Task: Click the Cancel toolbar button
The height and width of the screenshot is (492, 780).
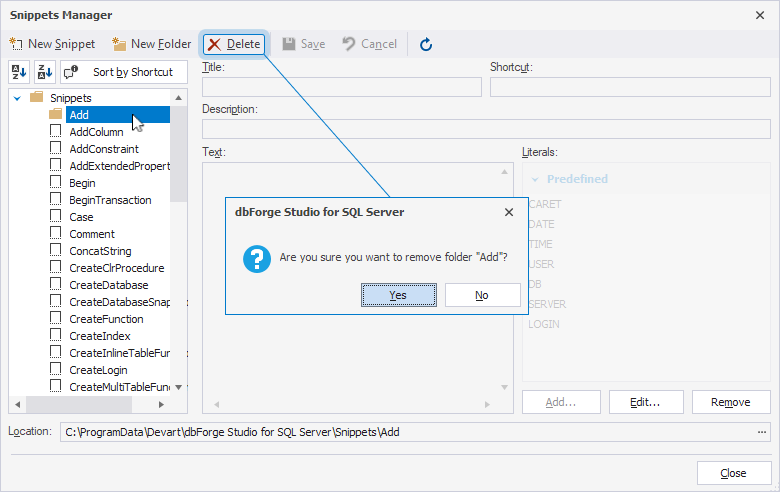Action: pos(370,44)
